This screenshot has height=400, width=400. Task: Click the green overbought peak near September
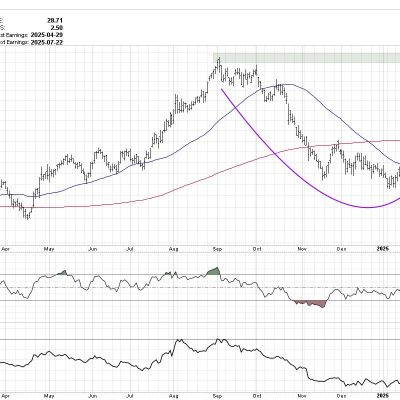[x=213, y=271]
